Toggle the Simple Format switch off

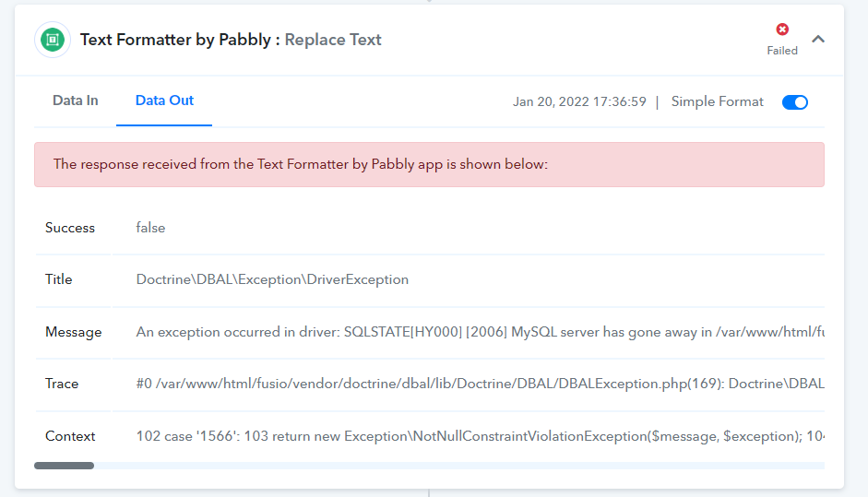click(795, 102)
